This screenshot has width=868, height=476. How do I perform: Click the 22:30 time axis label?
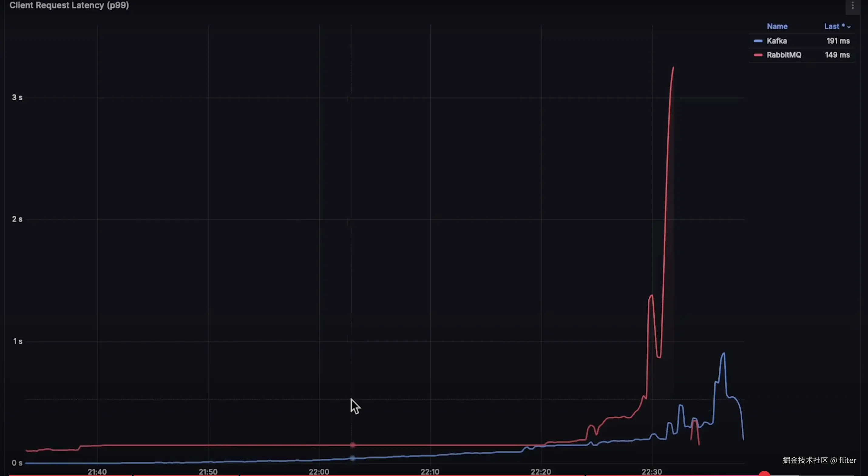coord(652,471)
